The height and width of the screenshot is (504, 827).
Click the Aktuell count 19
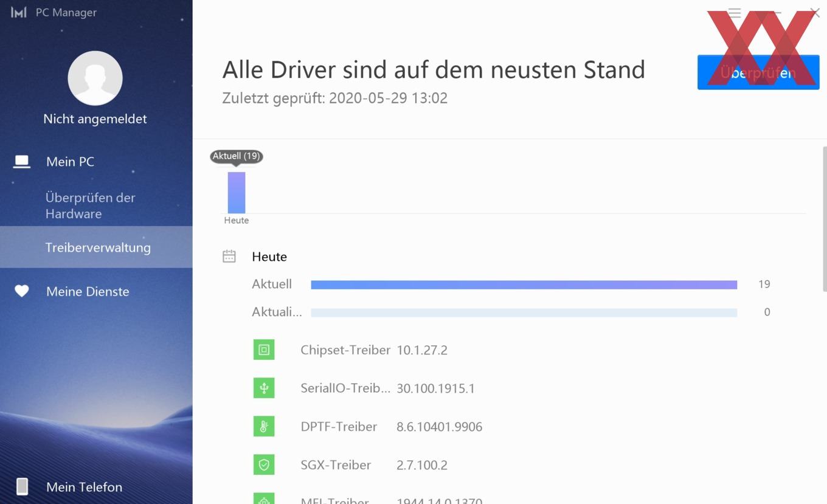764,284
